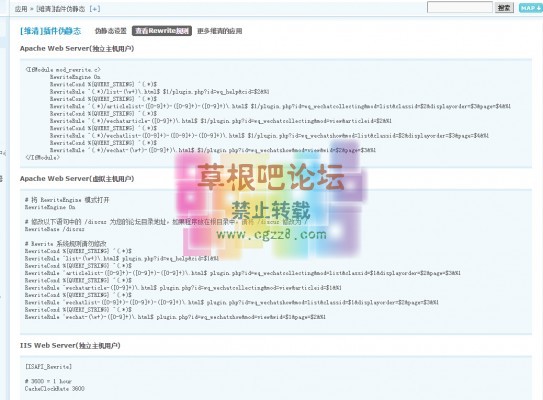Click the 应用 breadcrumb link
The image size is (543, 400).
pos(21,9)
